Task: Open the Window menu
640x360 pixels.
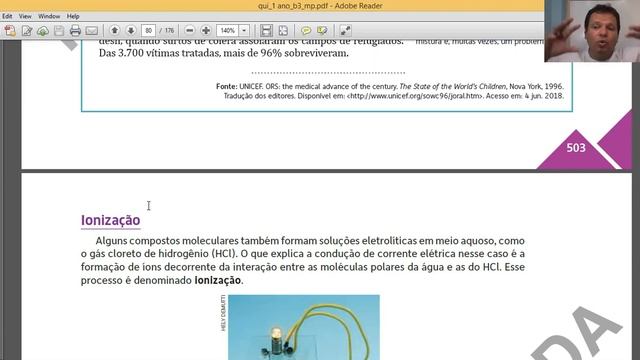Action: coord(49,16)
